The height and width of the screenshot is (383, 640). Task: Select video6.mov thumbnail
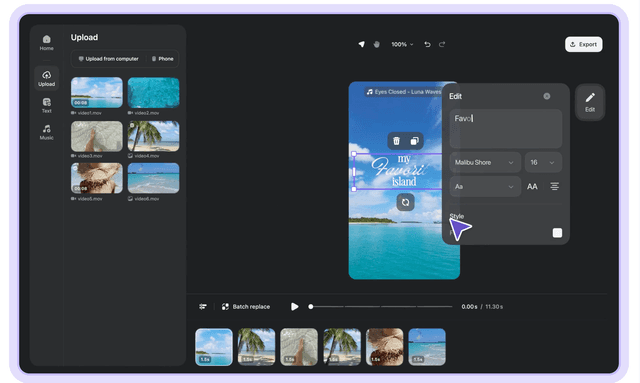(x=153, y=178)
